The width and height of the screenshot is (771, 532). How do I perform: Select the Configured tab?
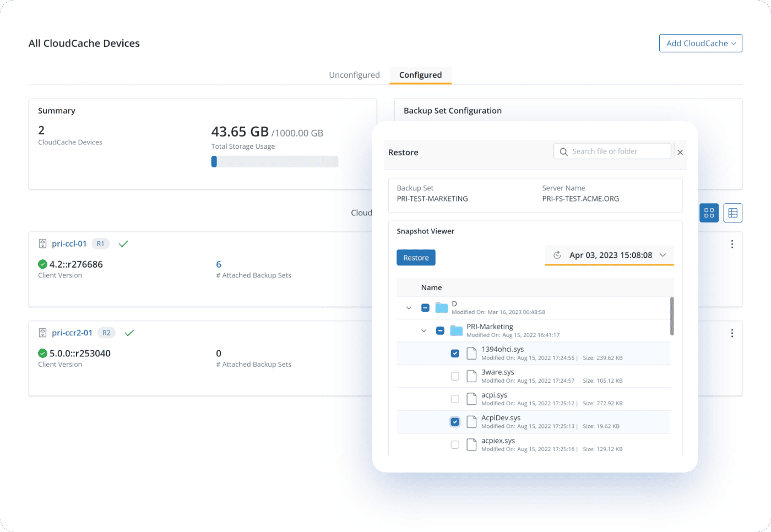tap(420, 75)
